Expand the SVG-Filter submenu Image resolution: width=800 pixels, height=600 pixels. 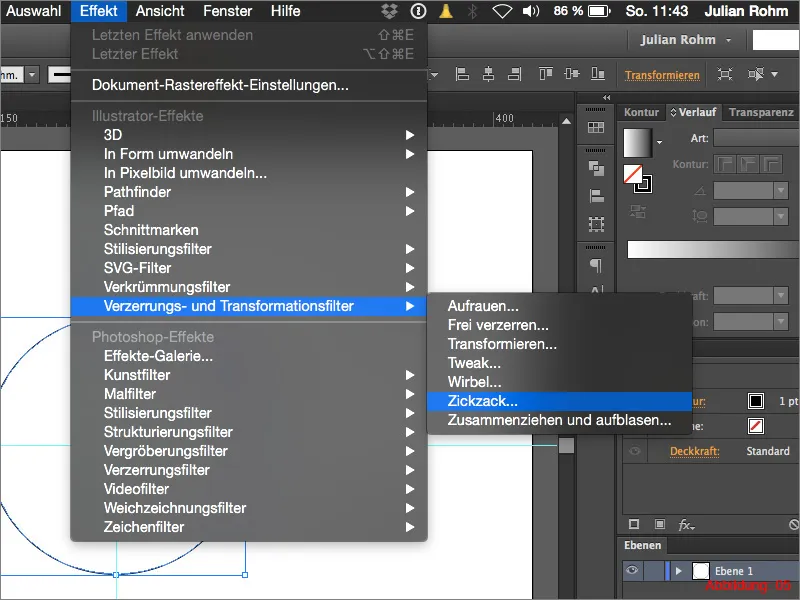click(x=248, y=268)
